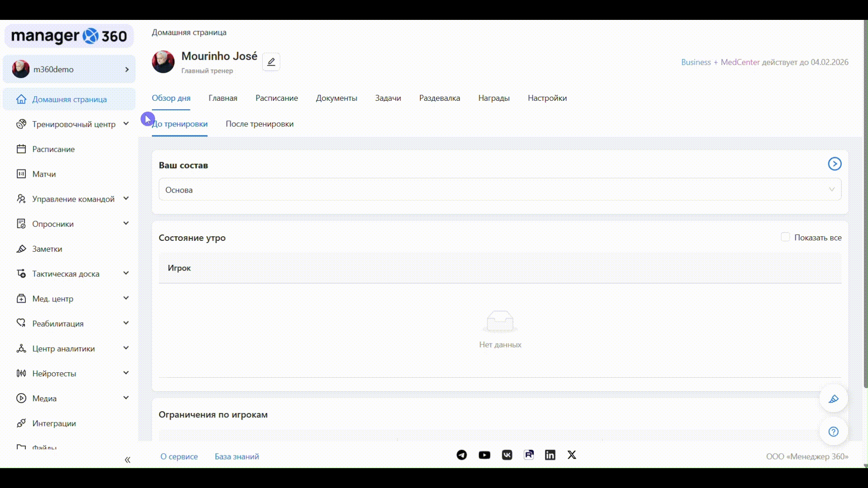Click the page vertical scrollbar

(x=865, y=203)
